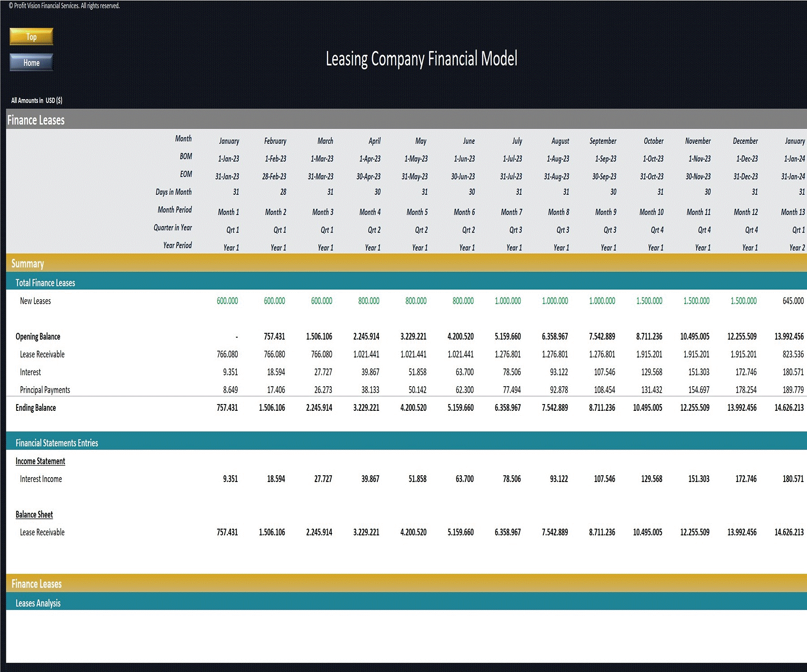Click the BOM date 1-Jan-24

tap(794, 159)
